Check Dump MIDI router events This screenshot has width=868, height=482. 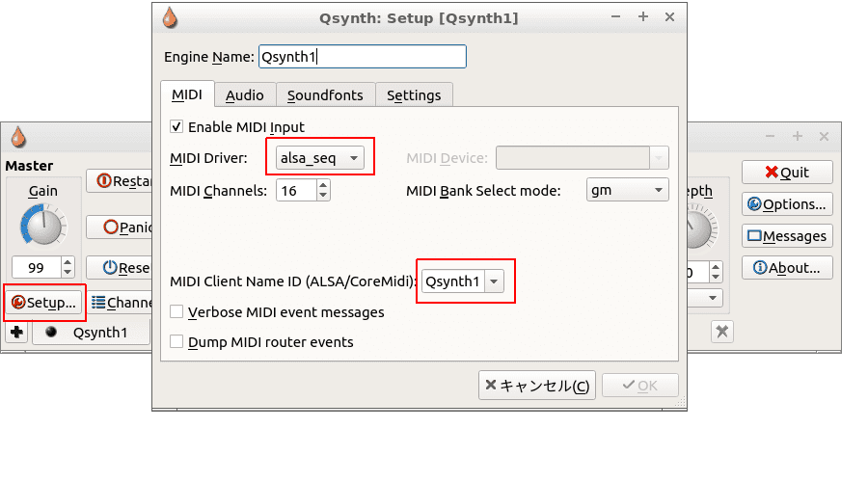pyautogui.click(x=176, y=342)
